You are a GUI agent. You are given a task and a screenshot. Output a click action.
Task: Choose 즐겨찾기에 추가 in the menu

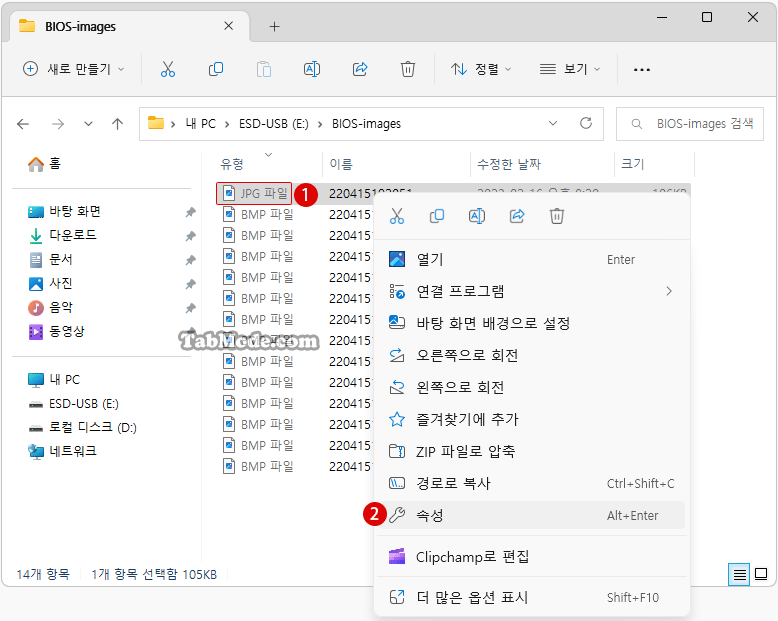(531, 419)
